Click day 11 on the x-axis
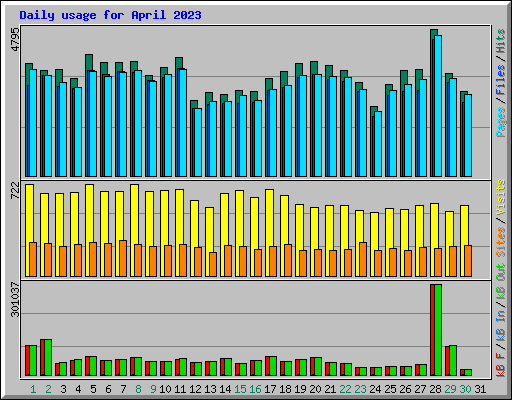 (x=180, y=389)
